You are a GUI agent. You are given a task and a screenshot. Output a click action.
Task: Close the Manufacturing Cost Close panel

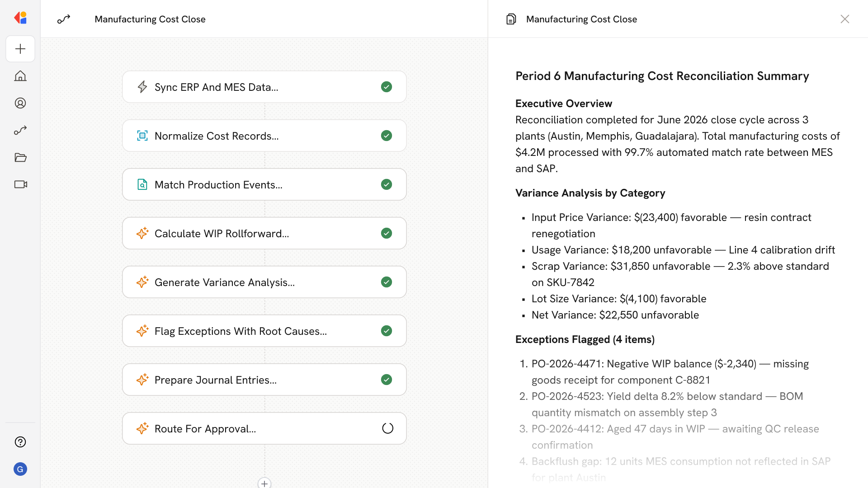844,19
